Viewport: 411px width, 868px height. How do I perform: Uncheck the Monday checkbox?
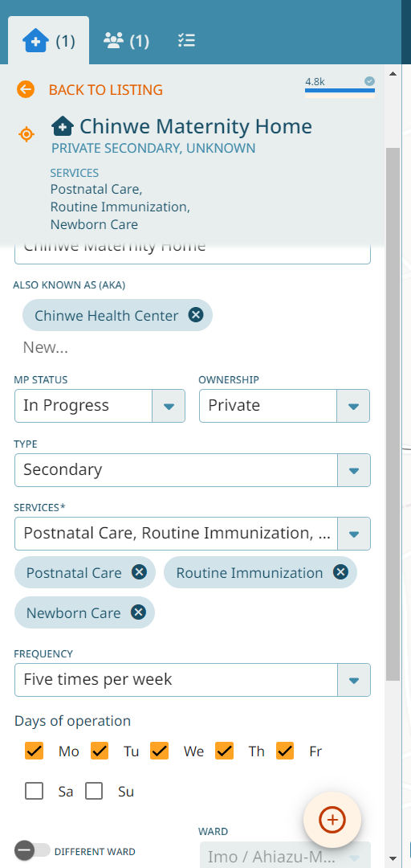pyautogui.click(x=35, y=751)
